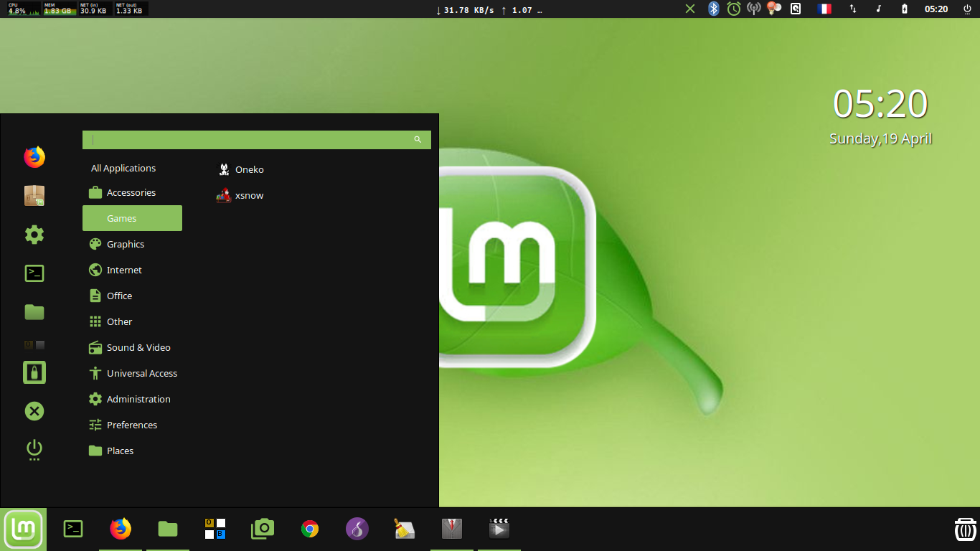Click the CPU usage monitor graph
Viewport: 980px width, 551px height.
(x=24, y=9)
